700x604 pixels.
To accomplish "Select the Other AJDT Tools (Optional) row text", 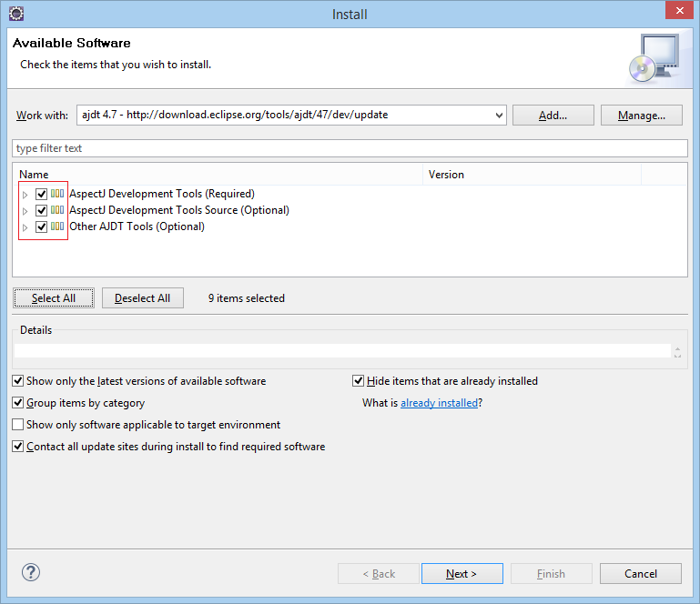I will pos(137,226).
